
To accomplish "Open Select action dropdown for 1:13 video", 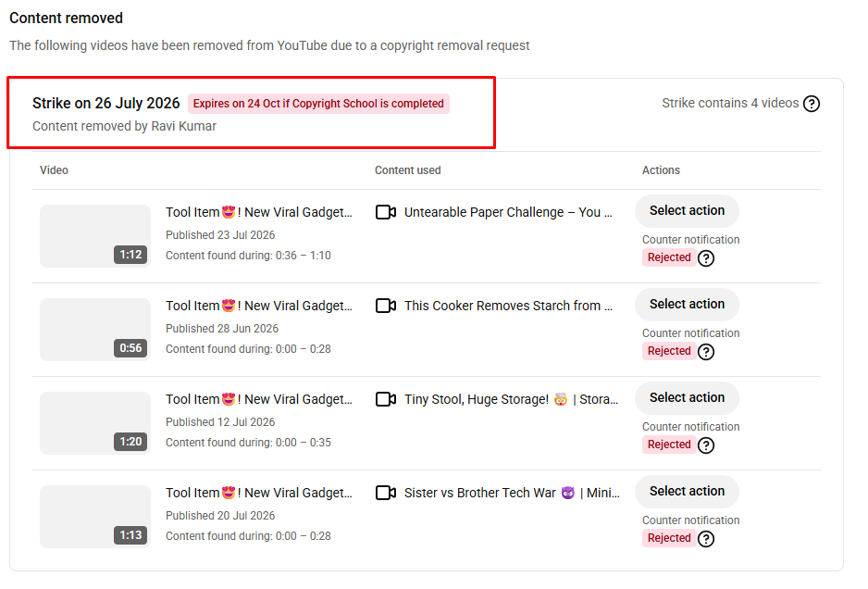I will click(687, 492).
